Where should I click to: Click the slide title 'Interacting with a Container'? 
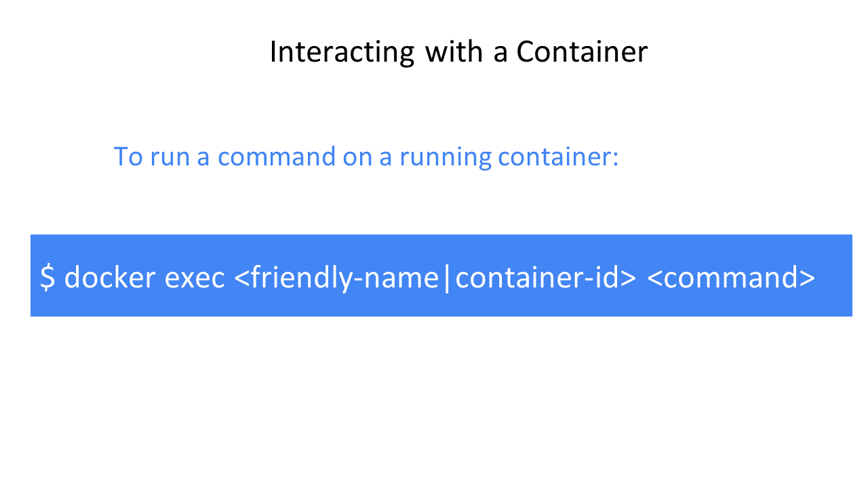coord(458,52)
